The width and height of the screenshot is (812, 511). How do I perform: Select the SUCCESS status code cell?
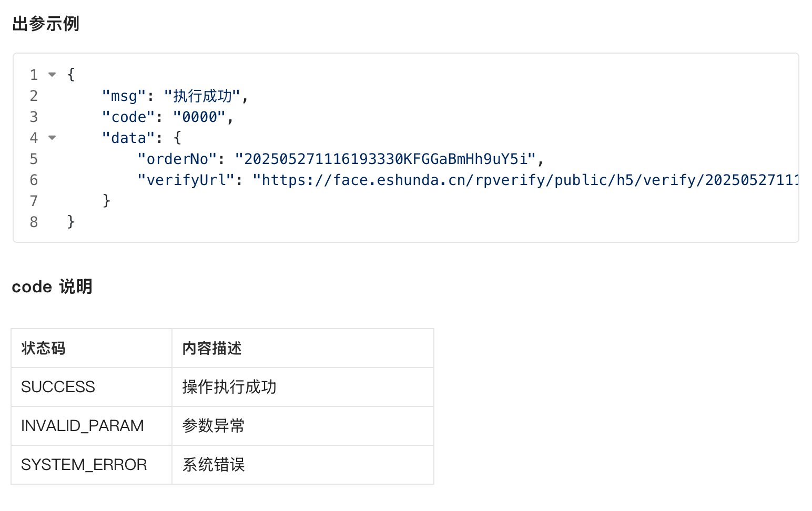(x=92, y=387)
